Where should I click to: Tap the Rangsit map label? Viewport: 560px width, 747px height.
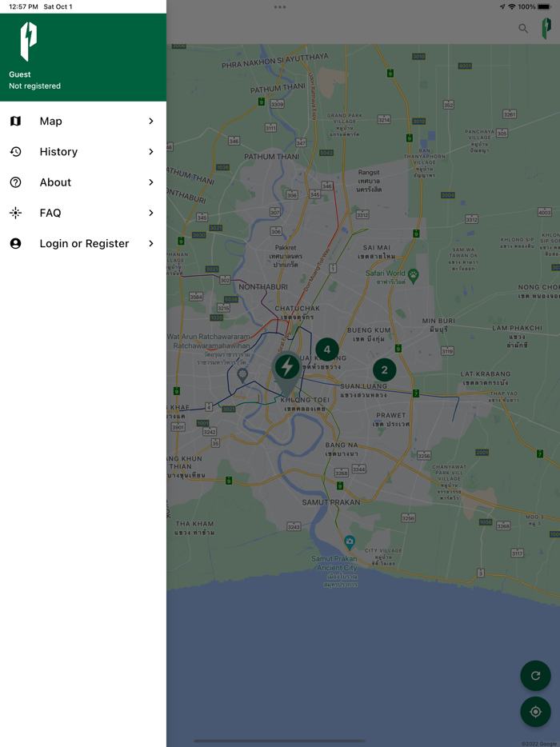pos(369,173)
